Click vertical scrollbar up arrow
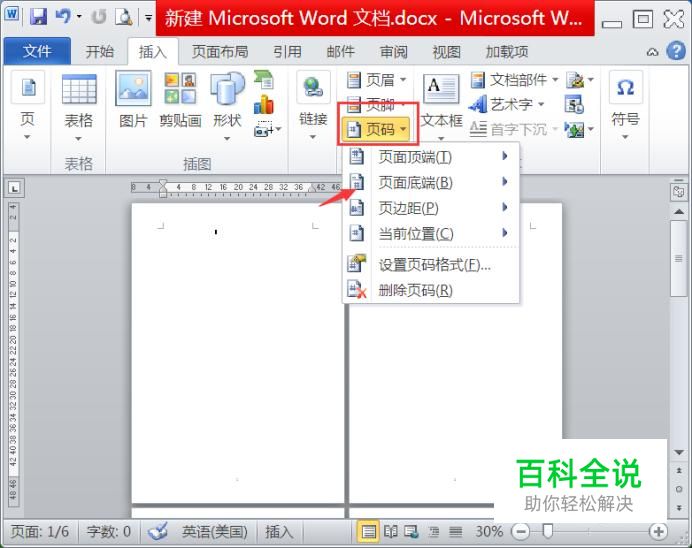This screenshot has width=692, height=548. tap(679, 212)
